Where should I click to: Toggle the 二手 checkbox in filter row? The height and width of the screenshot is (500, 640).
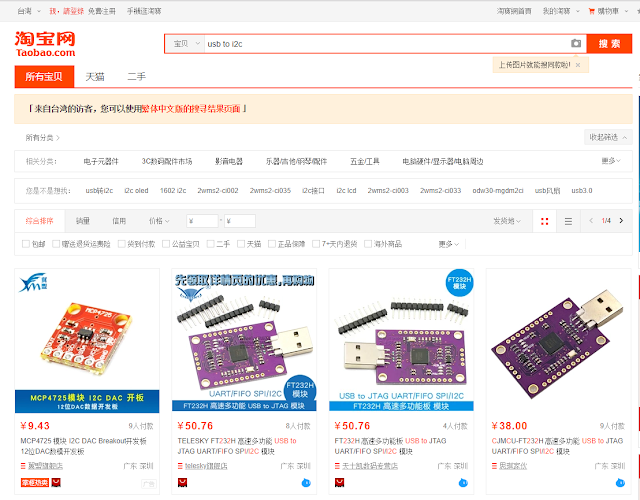coord(211,244)
